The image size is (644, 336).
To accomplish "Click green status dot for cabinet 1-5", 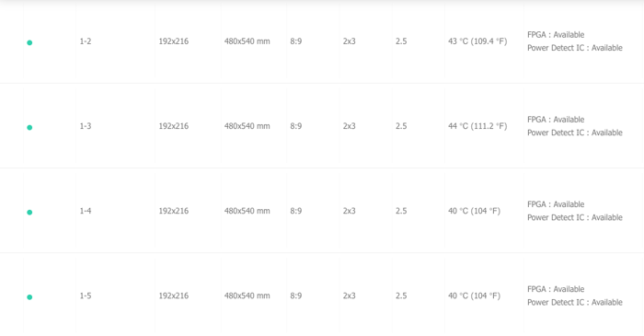I will tap(29, 297).
